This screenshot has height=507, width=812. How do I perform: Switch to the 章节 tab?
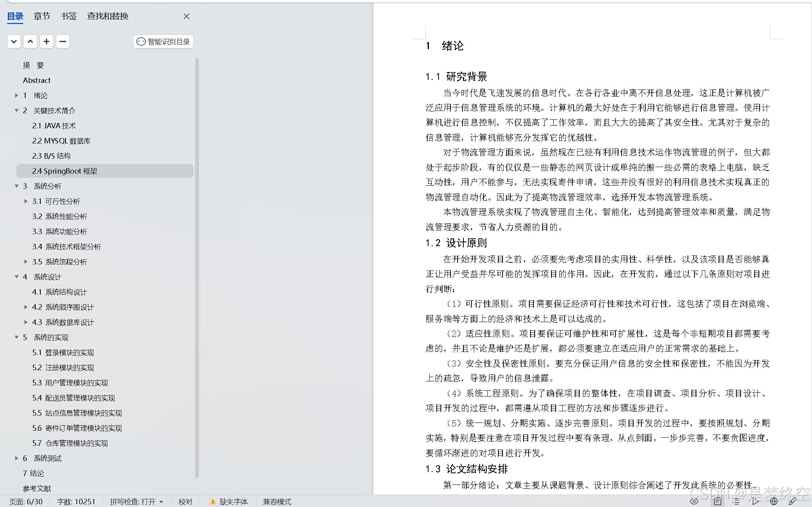[41, 16]
